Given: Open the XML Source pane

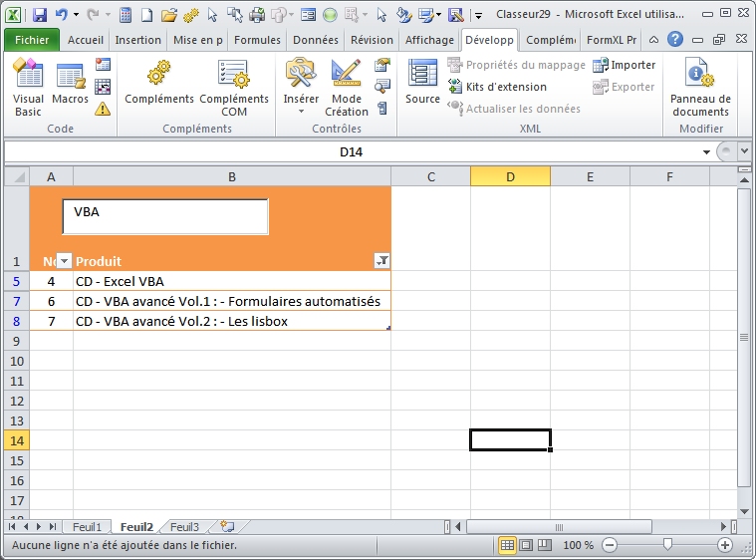Looking at the screenshot, I should click(423, 82).
